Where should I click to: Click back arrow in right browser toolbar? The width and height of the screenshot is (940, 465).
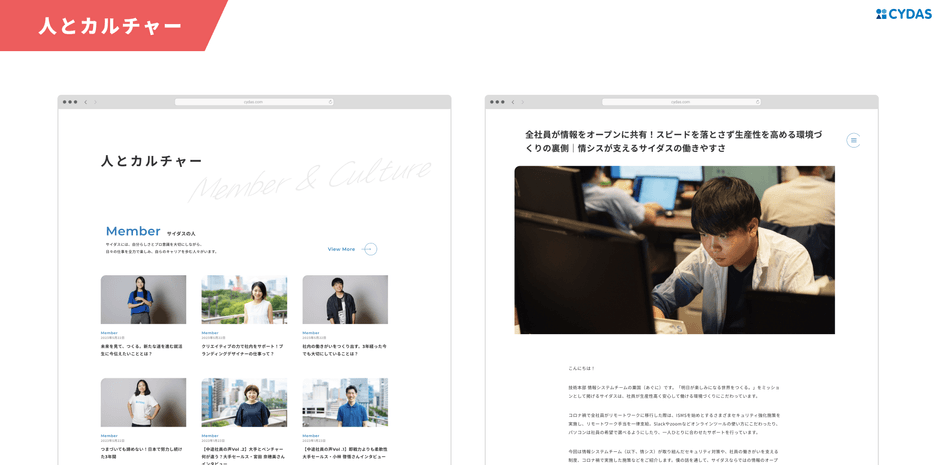click(513, 102)
